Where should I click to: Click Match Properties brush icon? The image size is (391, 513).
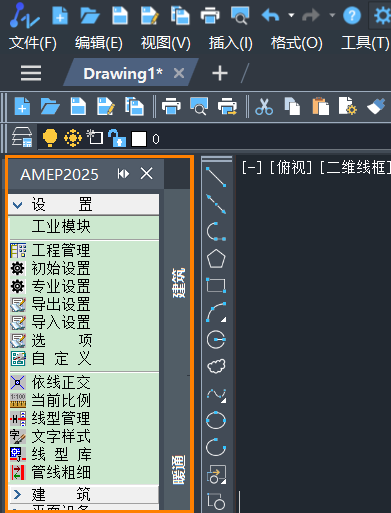377,107
